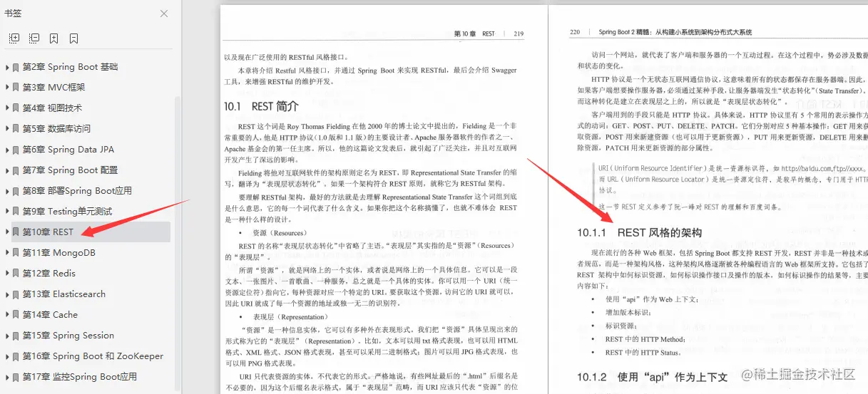Expand the 第12章 Redis arrow
The height and width of the screenshot is (394, 868).
(7, 274)
